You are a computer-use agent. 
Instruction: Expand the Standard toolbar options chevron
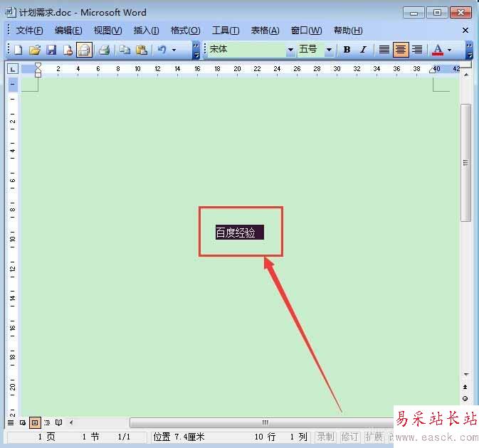click(x=196, y=50)
